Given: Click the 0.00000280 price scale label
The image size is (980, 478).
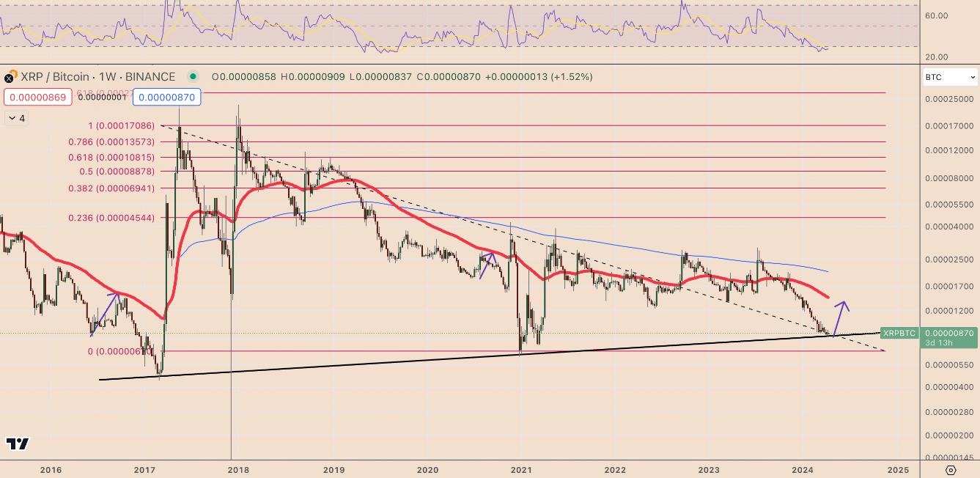Looking at the screenshot, I should coord(948,412).
